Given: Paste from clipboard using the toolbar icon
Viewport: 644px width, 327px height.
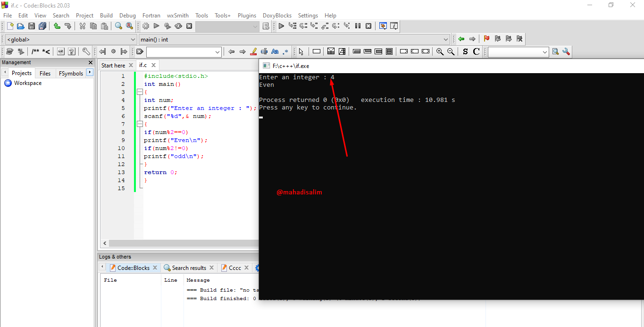Looking at the screenshot, I should pos(104,26).
